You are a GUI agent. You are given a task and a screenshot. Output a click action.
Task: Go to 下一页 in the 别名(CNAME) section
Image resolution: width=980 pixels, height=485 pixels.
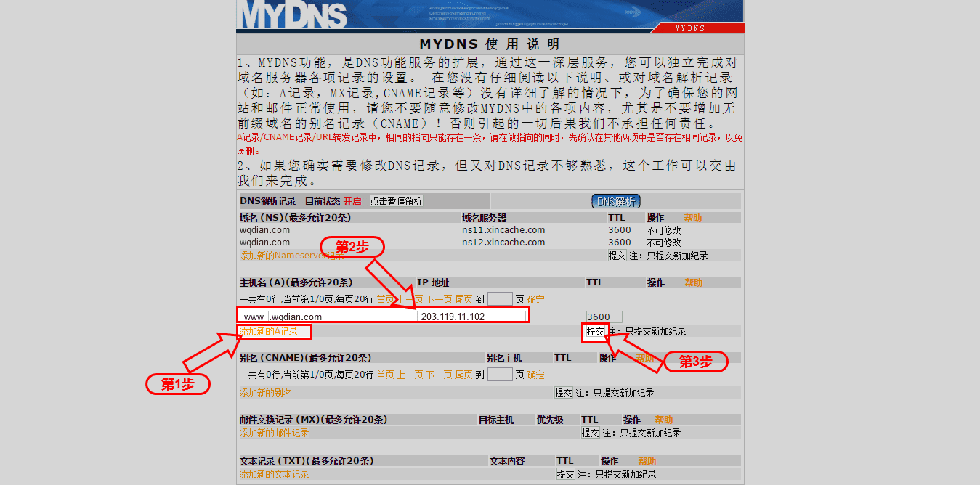point(439,375)
